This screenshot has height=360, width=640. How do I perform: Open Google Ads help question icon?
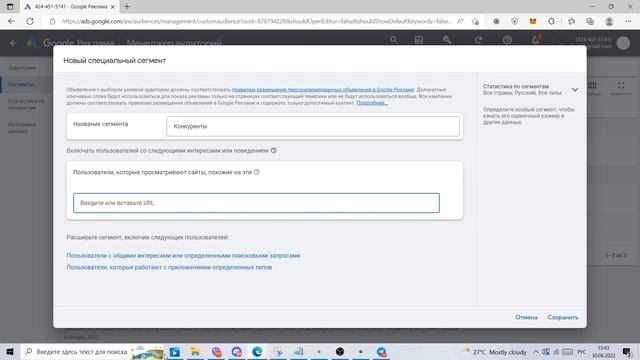[x=507, y=40]
